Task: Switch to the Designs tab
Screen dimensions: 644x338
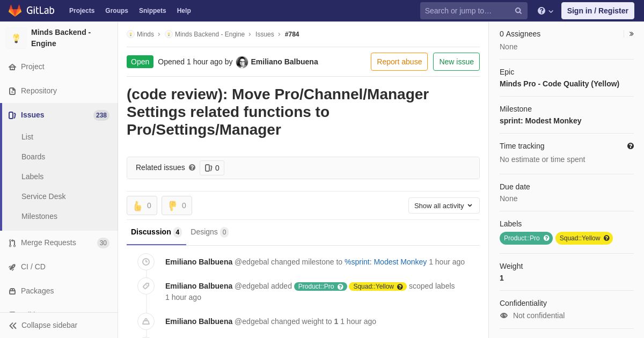Action: click(209, 232)
